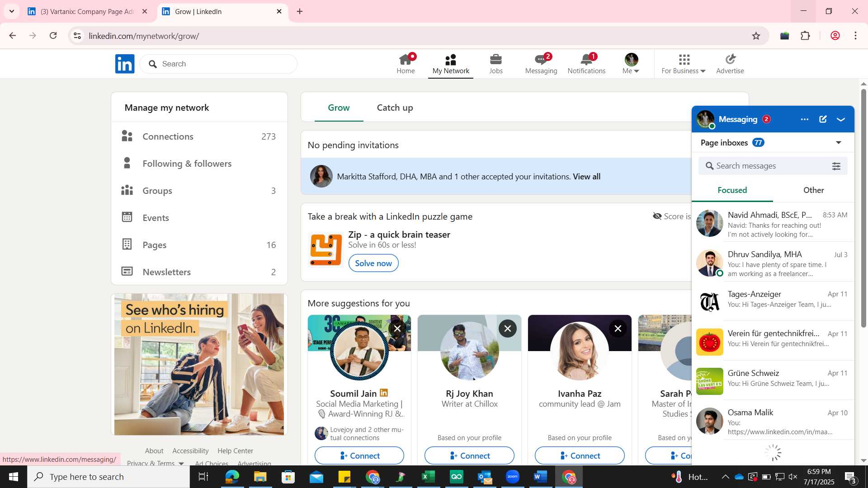Open Zoom from the taskbar
Screen dimensions: 868x488
[512, 477]
